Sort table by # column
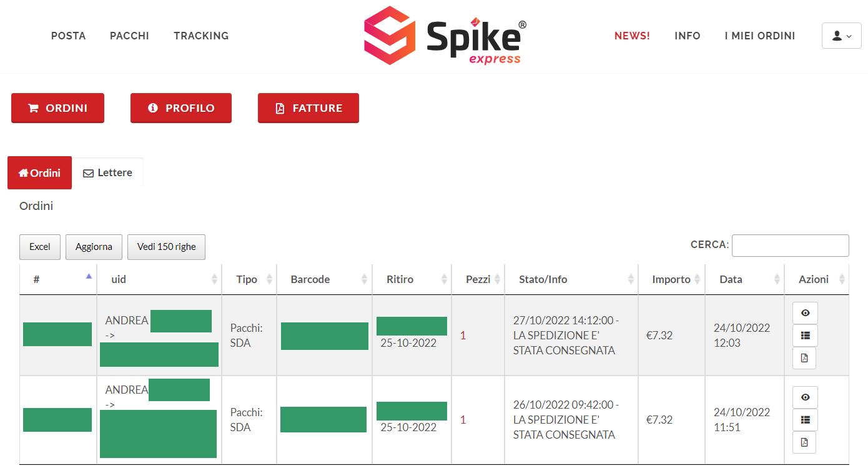This screenshot has width=868, height=473. 58,279
